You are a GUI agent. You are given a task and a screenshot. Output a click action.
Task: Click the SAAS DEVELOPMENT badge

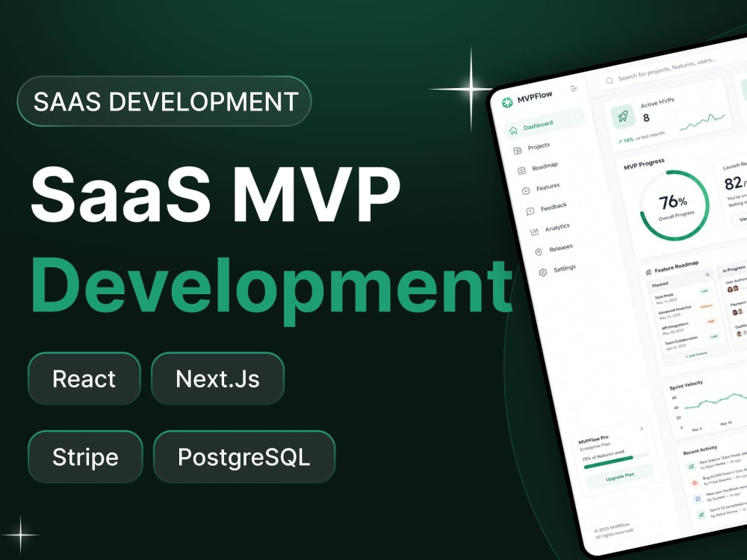[164, 101]
